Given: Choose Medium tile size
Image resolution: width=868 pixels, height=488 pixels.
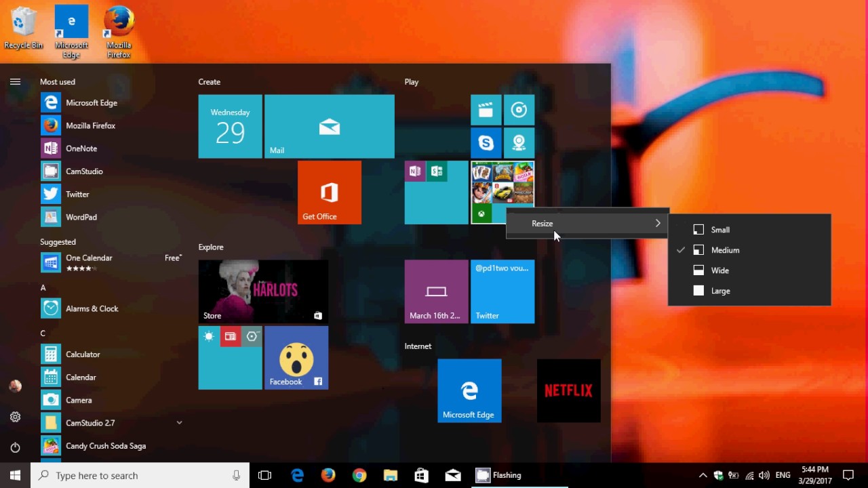Looking at the screenshot, I should [749, 250].
